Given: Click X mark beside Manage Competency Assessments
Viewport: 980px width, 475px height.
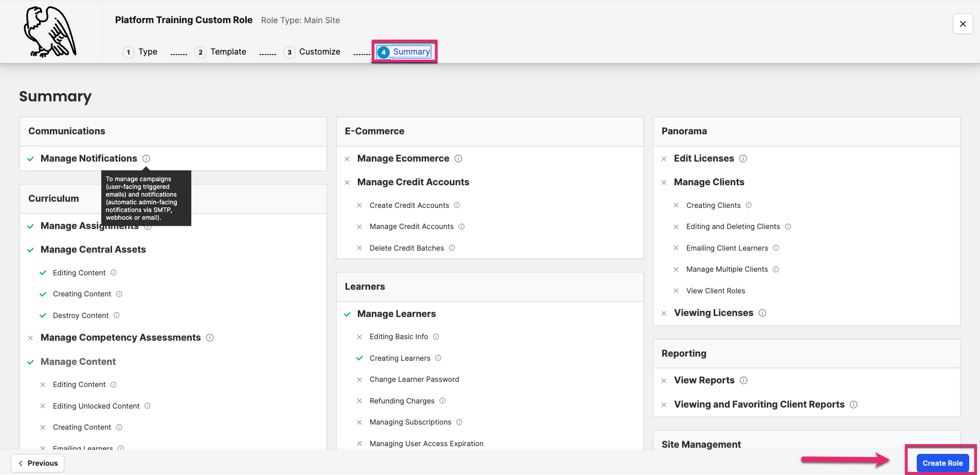Looking at the screenshot, I should [x=30, y=338].
